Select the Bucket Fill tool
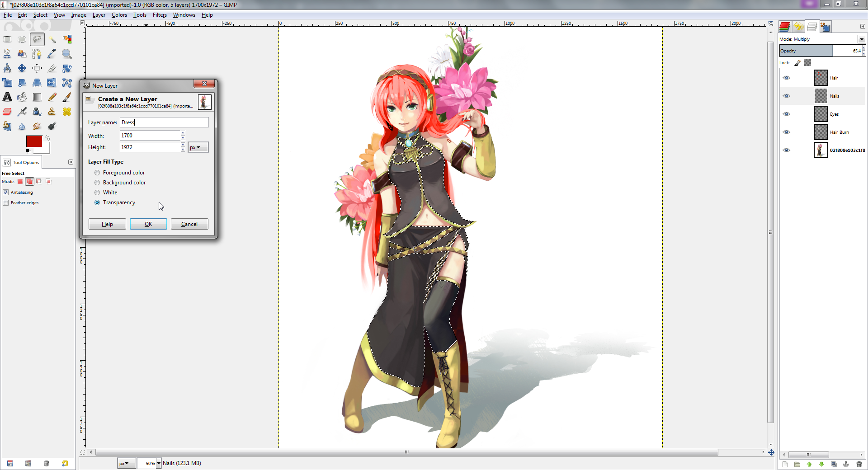The image size is (868, 470). click(x=22, y=97)
